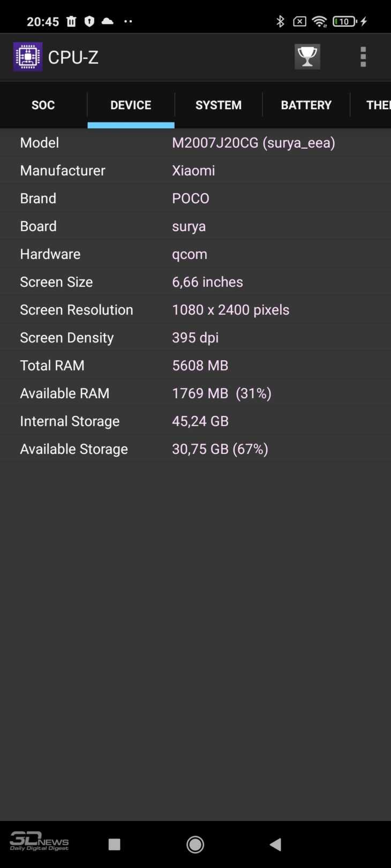Image resolution: width=391 pixels, height=868 pixels.
Task: Tap the Model row M2007J20CG value
Action: [x=253, y=142]
